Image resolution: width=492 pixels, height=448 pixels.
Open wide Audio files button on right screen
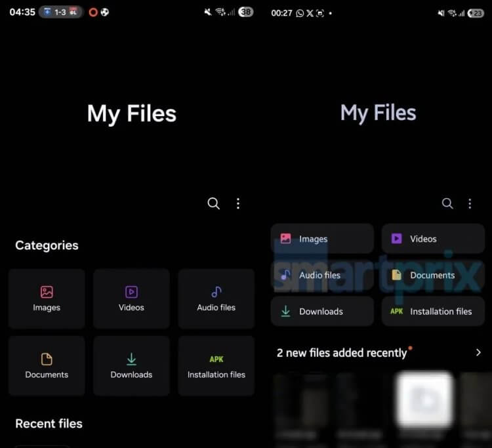pyautogui.click(x=322, y=275)
